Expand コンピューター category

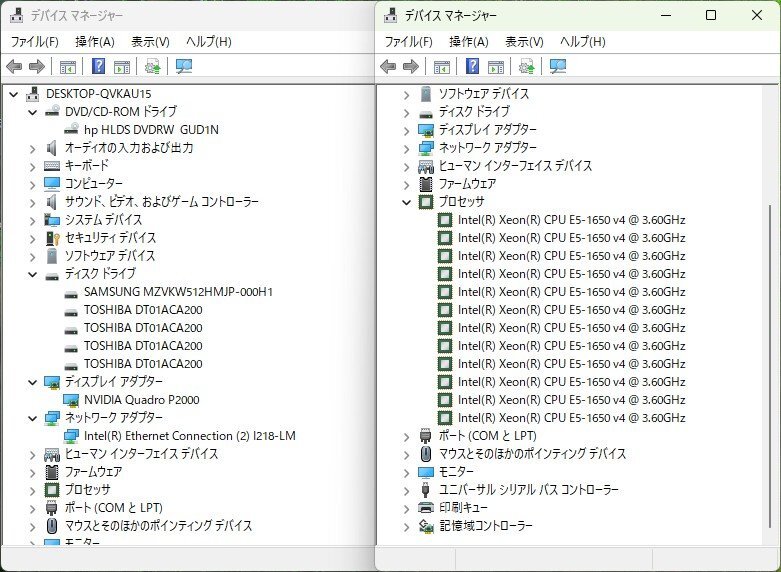coord(32,184)
